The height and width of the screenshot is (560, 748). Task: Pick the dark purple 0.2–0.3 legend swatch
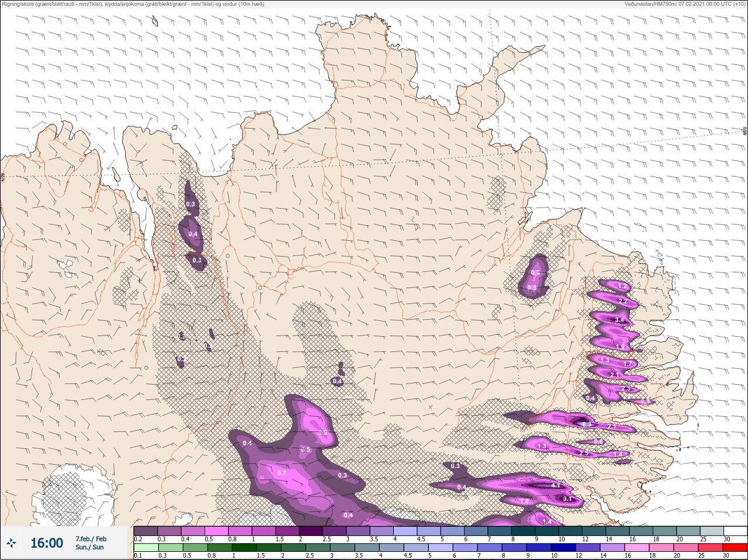pos(146,531)
